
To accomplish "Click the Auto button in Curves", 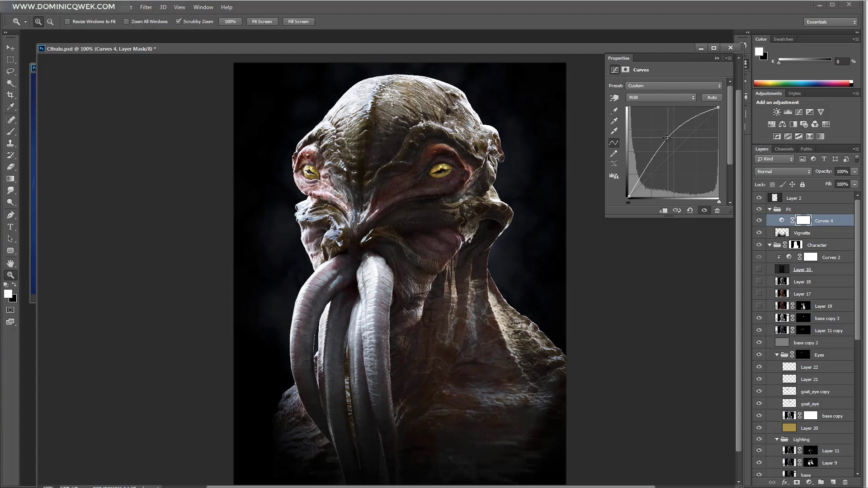I will [712, 97].
